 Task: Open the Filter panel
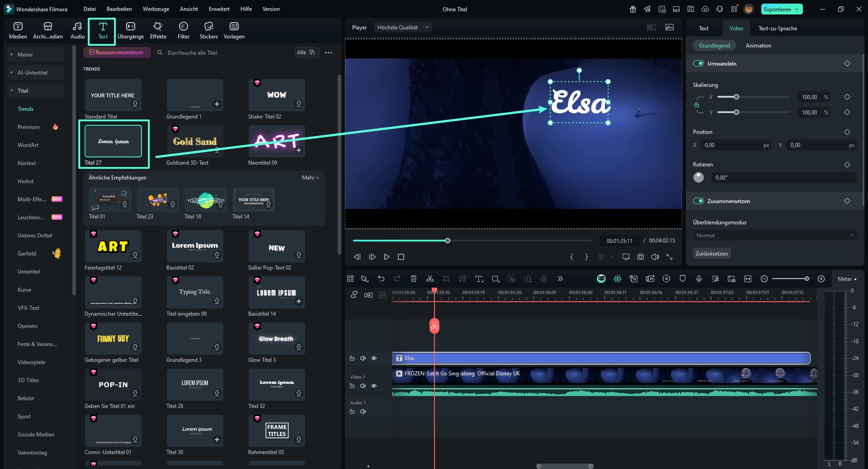[183, 31]
